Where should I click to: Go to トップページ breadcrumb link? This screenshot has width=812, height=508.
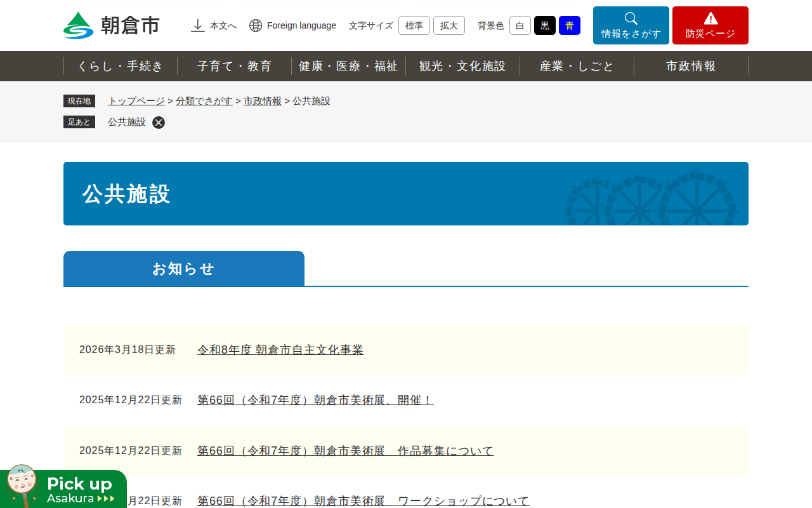(136, 101)
